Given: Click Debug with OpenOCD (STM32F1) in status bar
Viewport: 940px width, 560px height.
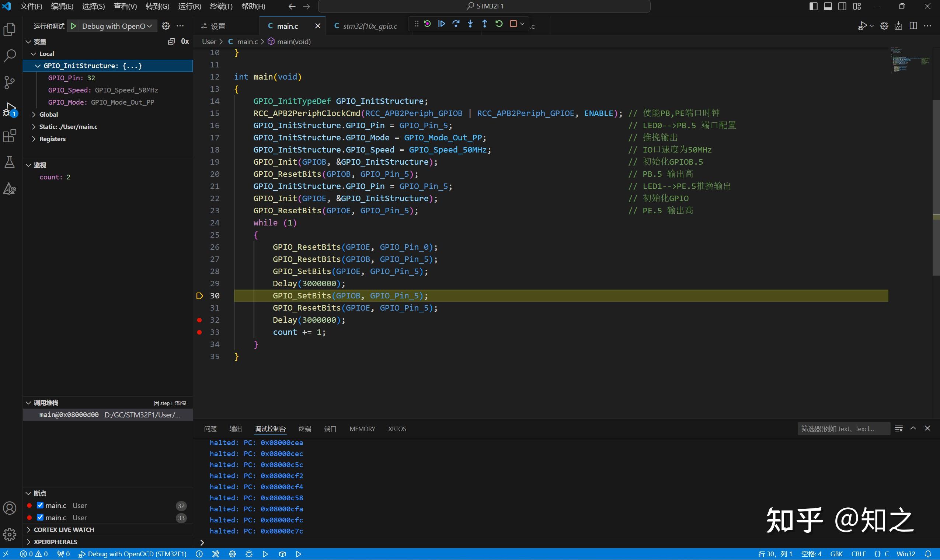Looking at the screenshot, I should tap(133, 554).
